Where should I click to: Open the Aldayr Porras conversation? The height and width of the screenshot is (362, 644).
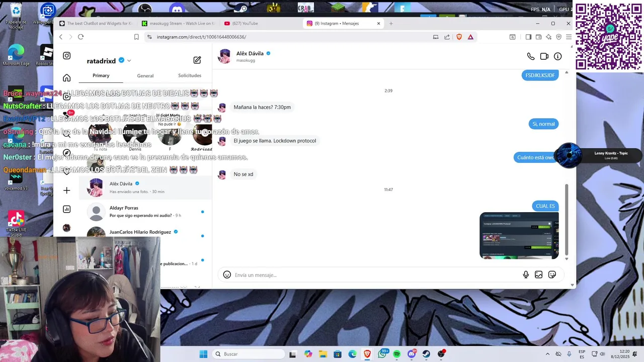(145, 212)
